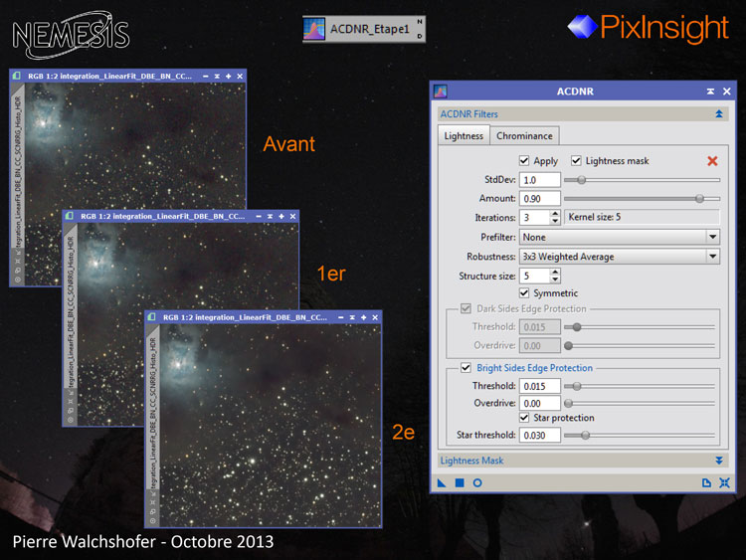746x560 pixels.
Task: Close the 1er image window
Action: [292, 217]
